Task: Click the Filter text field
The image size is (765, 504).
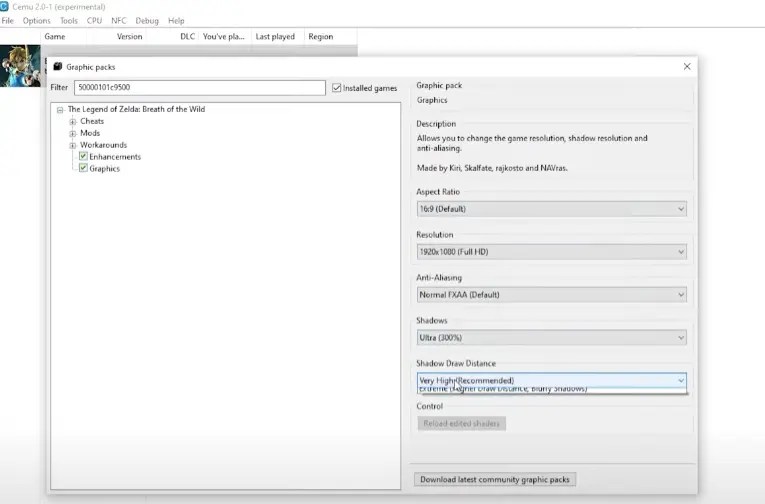Action: tap(200, 87)
